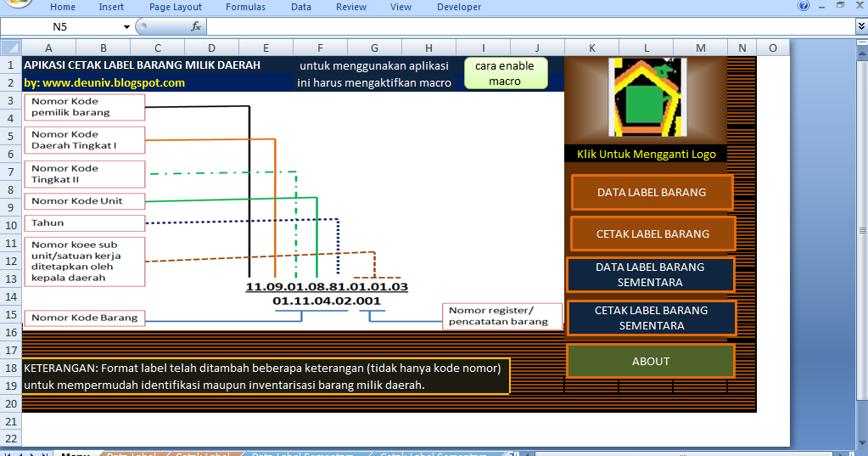868x456 pixels.
Task: Select row 10 header
Action: pos(11,226)
